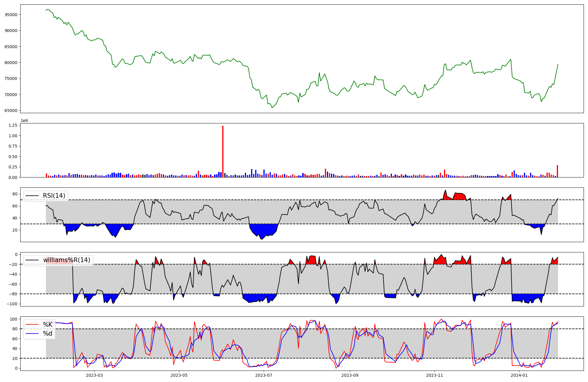Viewport: 588px width, 382px height.
Task: Click the 2023-09 x-axis date label
Action: 350,375
